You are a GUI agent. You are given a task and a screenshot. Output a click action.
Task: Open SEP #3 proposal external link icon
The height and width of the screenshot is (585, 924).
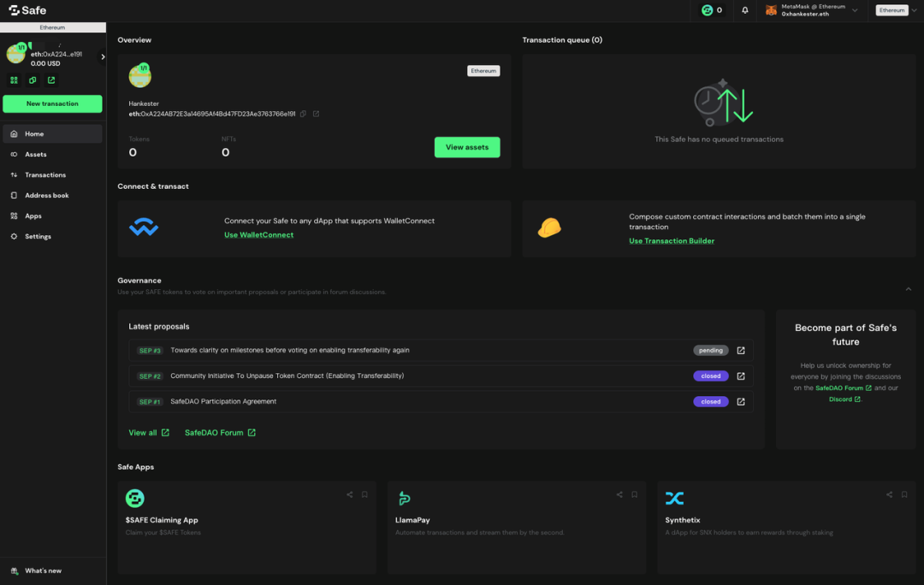(x=741, y=351)
